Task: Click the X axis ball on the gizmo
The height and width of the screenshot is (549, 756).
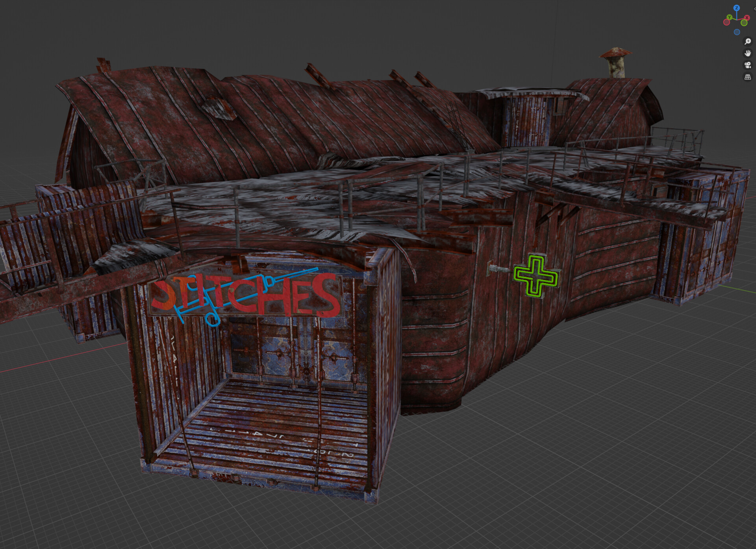Action: point(747,17)
